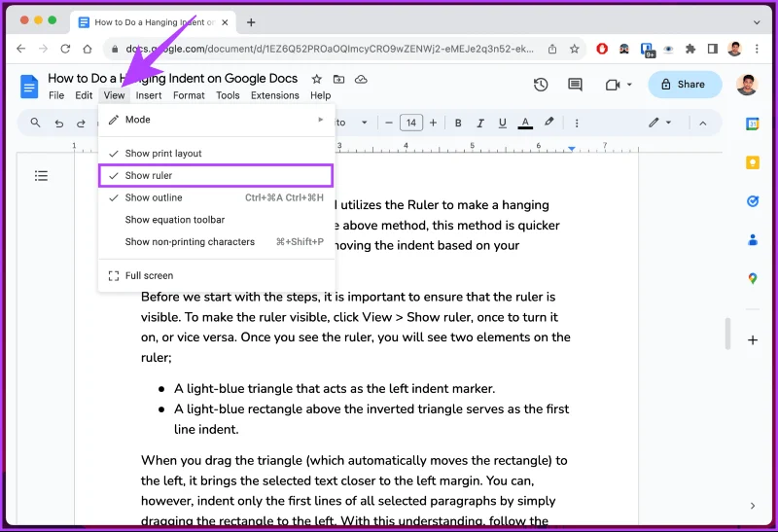Open a new browser tab
The height and width of the screenshot is (532, 778).
251,22
